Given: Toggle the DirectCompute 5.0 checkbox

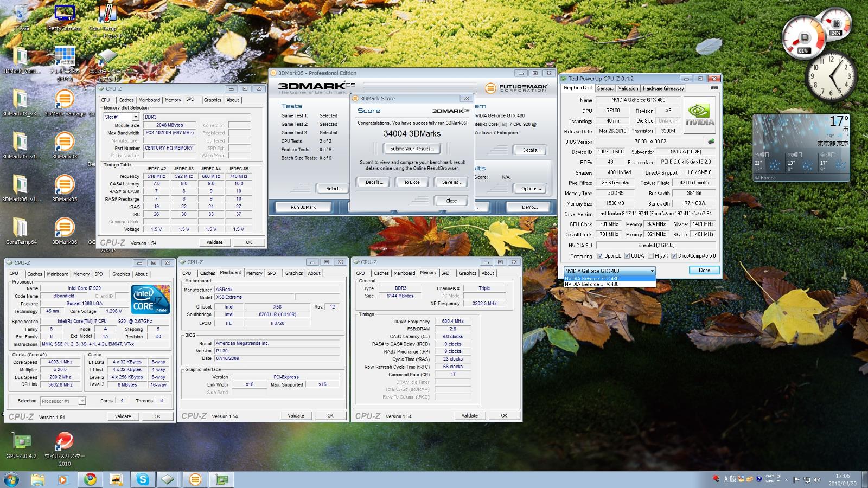Looking at the screenshot, I should (674, 256).
